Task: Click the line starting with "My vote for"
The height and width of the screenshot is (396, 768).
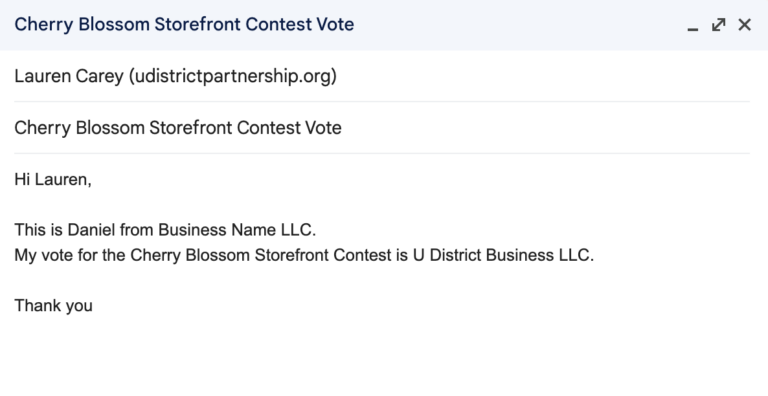Action: tap(304, 255)
